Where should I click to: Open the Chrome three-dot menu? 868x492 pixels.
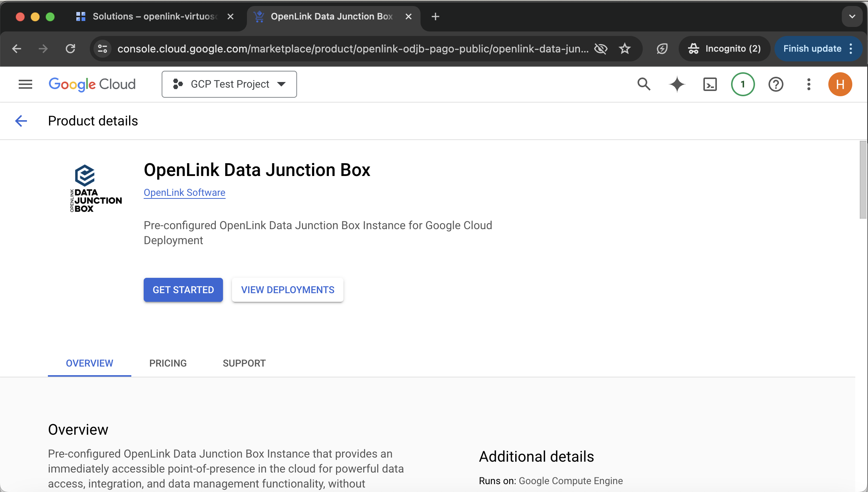click(851, 49)
